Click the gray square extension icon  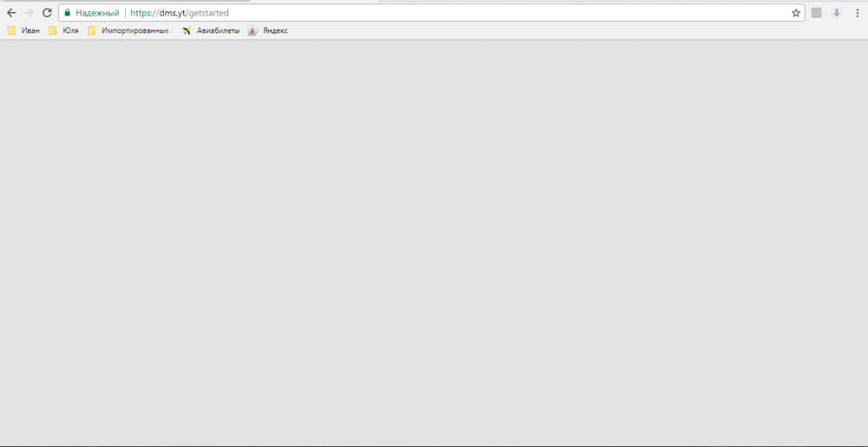pyautogui.click(x=816, y=13)
